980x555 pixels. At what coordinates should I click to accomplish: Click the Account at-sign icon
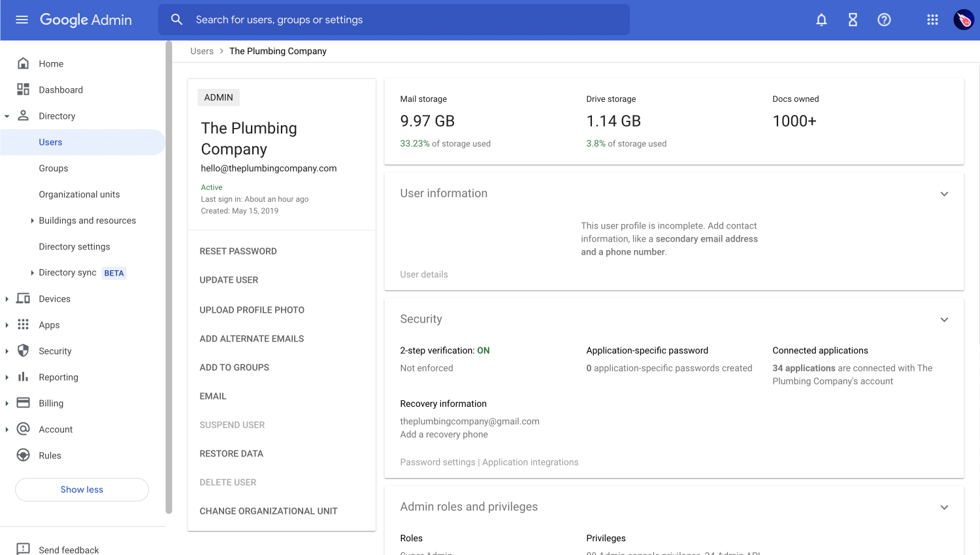(23, 429)
